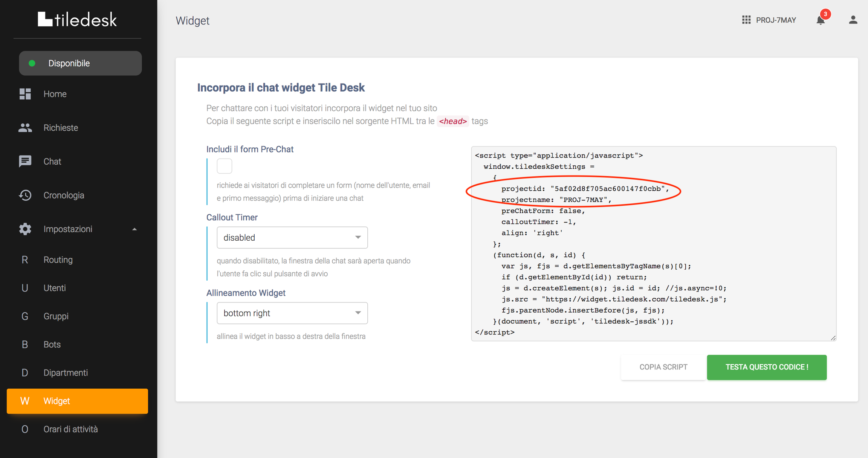Click the Richieste people icon
The width and height of the screenshot is (868, 458).
(x=25, y=128)
